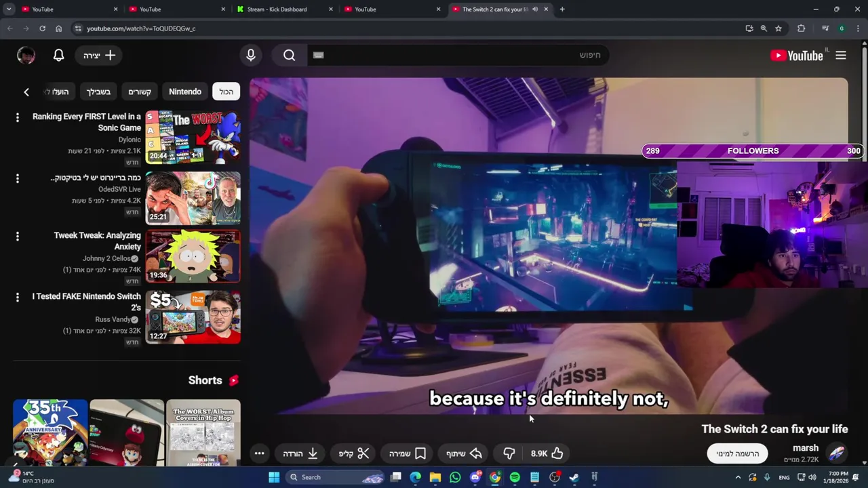The width and height of the screenshot is (868, 488).
Task: Open the Chrome zoom magnifier icon
Action: [764, 28]
